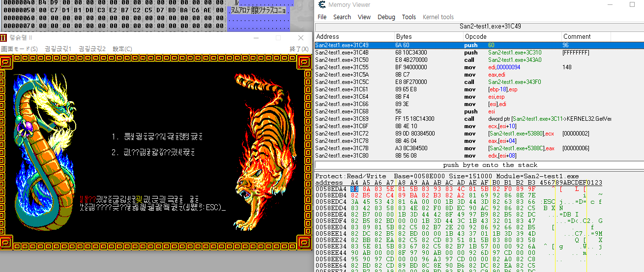Image resolution: width=644 pixels, height=272 pixels.
Task: Open the 終了(X) menu in game window
Action: click(x=299, y=49)
